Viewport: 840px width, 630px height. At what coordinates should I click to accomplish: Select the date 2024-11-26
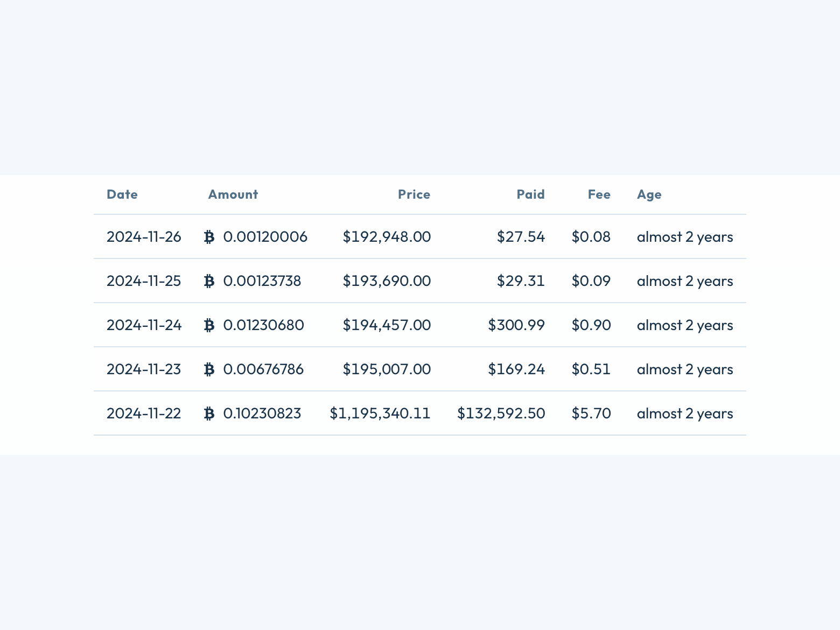144,237
